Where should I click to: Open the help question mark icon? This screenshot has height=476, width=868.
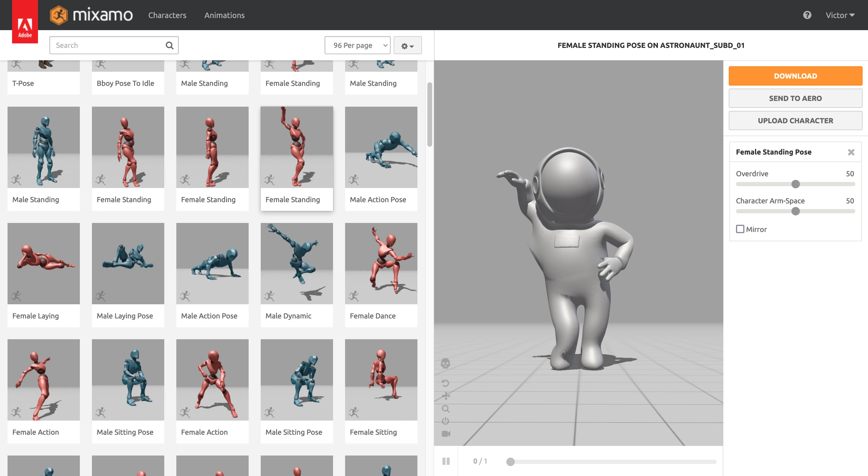[807, 15]
